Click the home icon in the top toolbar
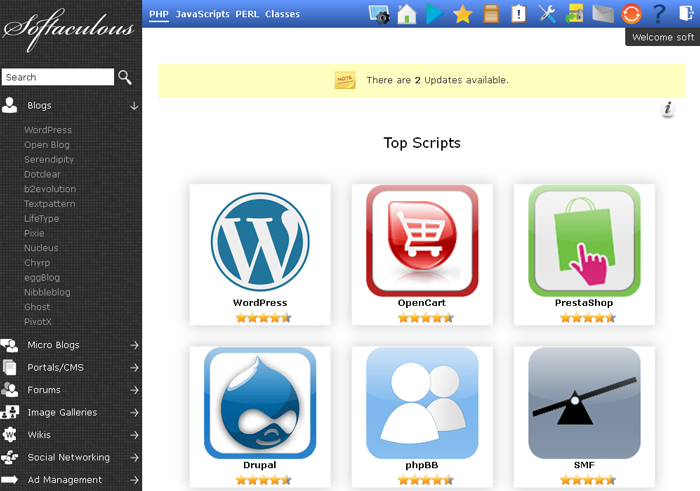Image resolution: width=700 pixels, height=491 pixels. coord(406,14)
